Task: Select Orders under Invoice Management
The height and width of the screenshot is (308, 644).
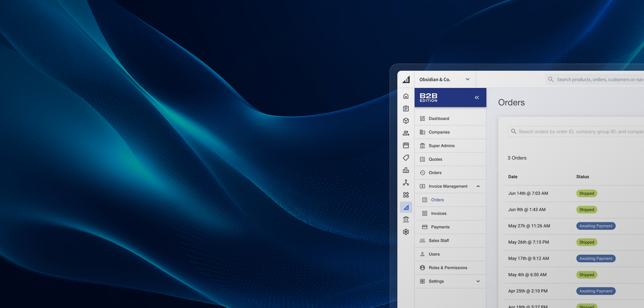Action: tap(450, 200)
